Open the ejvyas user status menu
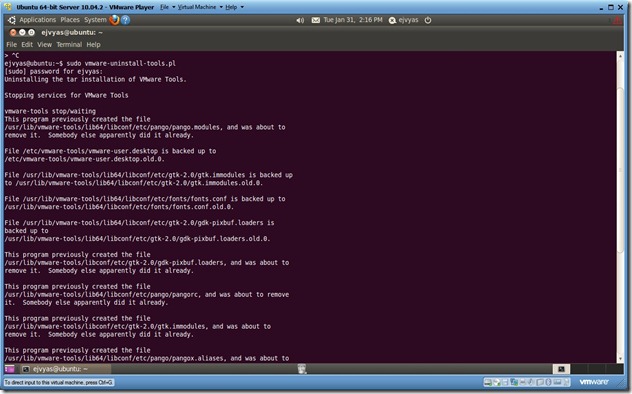This screenshot has height=394, width=632. tap(403, 20)
